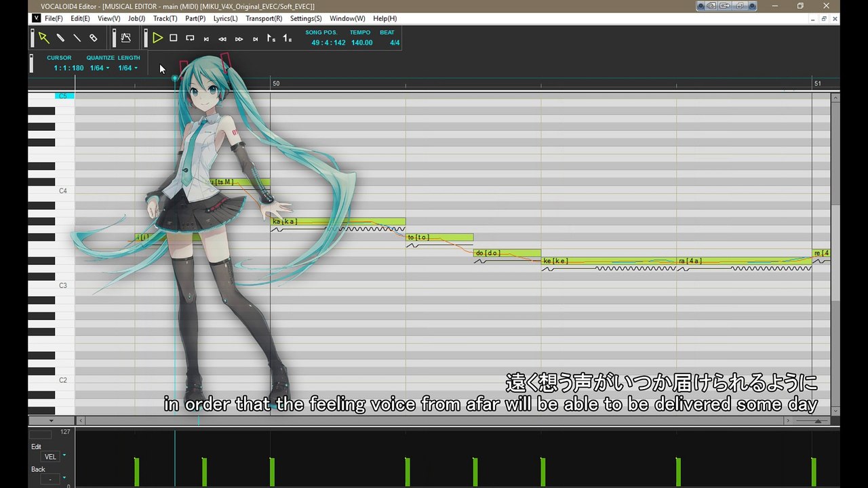Screen dimensions: 868x488
Task: Open the Job(J) menu
Action: 136,18
